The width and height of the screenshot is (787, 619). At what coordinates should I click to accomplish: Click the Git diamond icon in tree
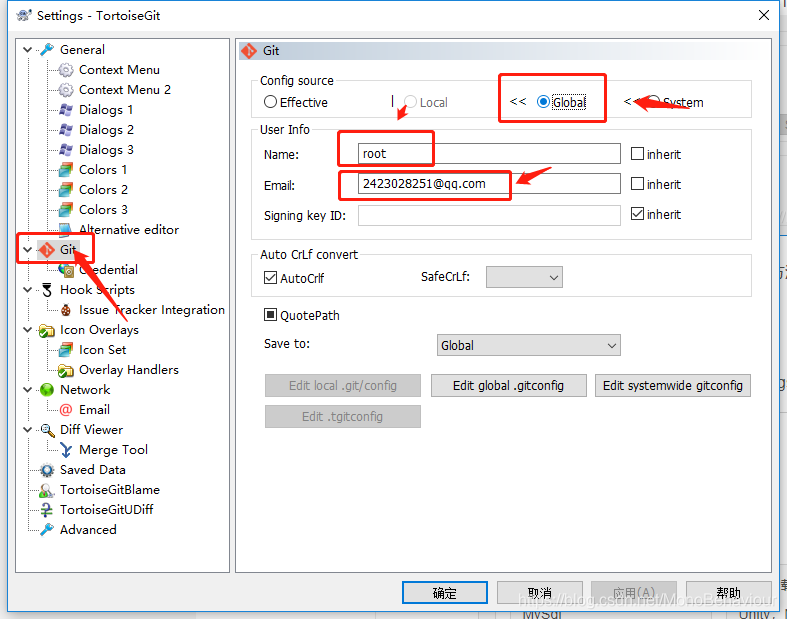pos(47,250)
